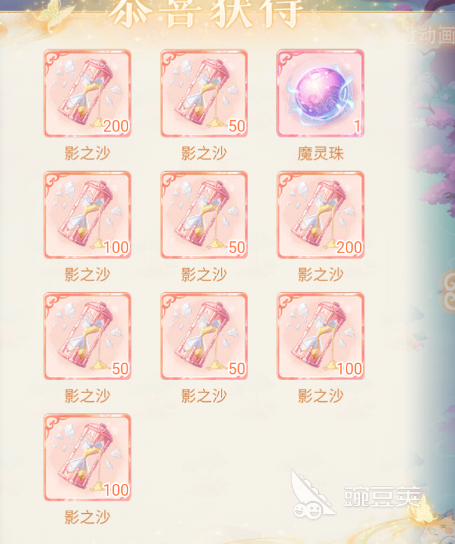Select the middle 影之沙 x50 in the third row
The image size is (455, 544).
click(x=204, y=336)
